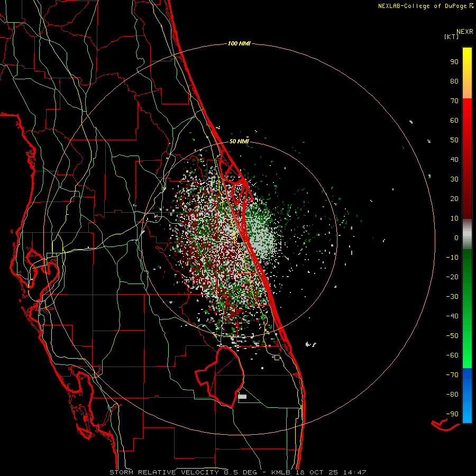
Task: Select the positive 80 knot scale label
Action: [x=454, y=81]
